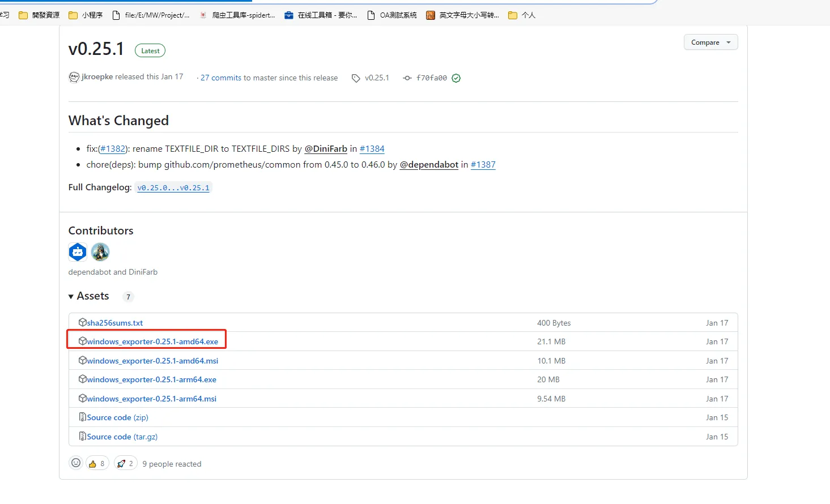Open the file:/E:/MW/Project bookmark
830x504 pixels.
click(151, 15)
